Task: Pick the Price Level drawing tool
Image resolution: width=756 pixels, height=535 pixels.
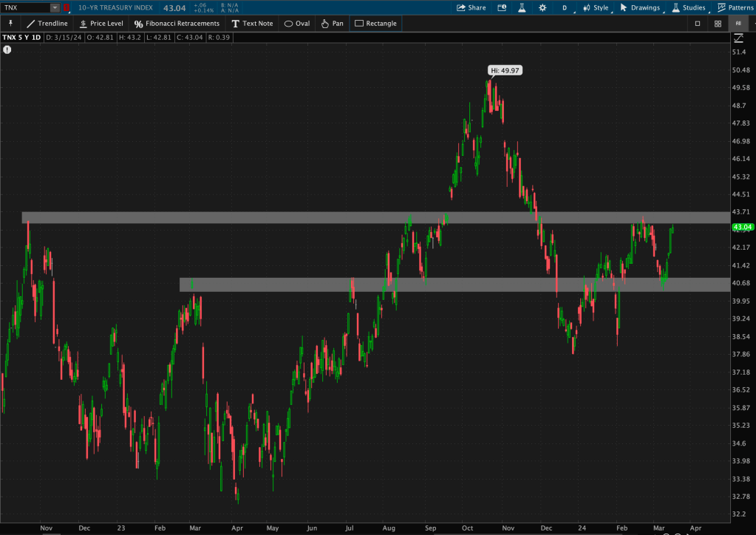Action: point(101,24)
